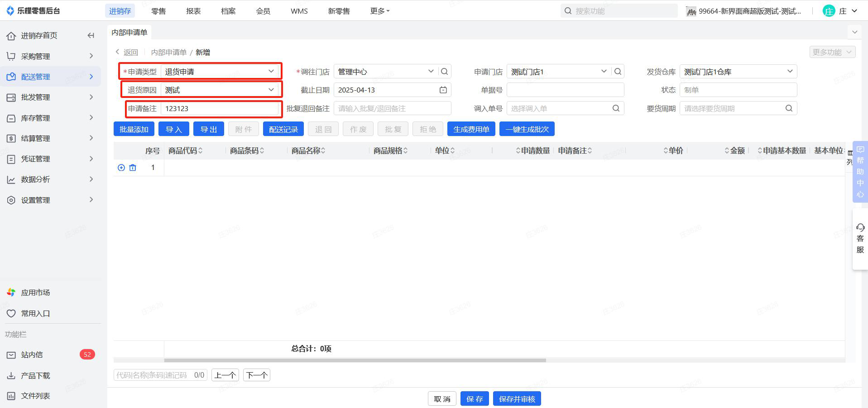Click the 批量添加 button
This screenshot has width=868, height=408.
tap(134, 129)
